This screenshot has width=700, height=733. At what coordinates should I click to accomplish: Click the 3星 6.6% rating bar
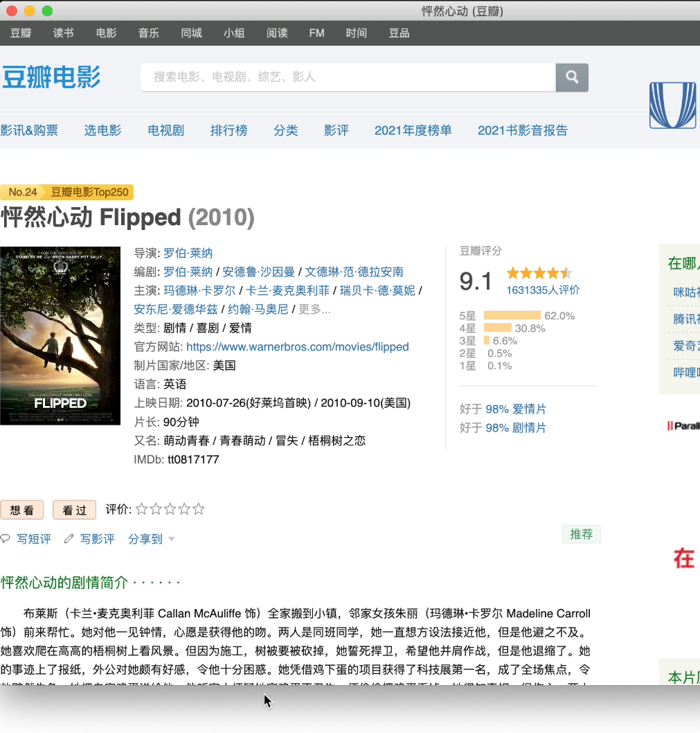pyautogui.click(x=487, y=341)
